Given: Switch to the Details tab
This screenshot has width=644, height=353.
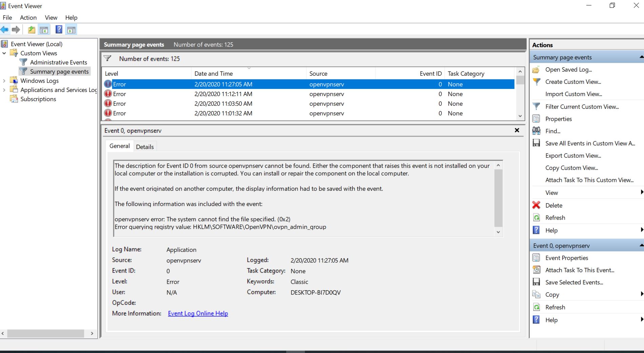Looking at the screenshot, I should tap(145, 147).
